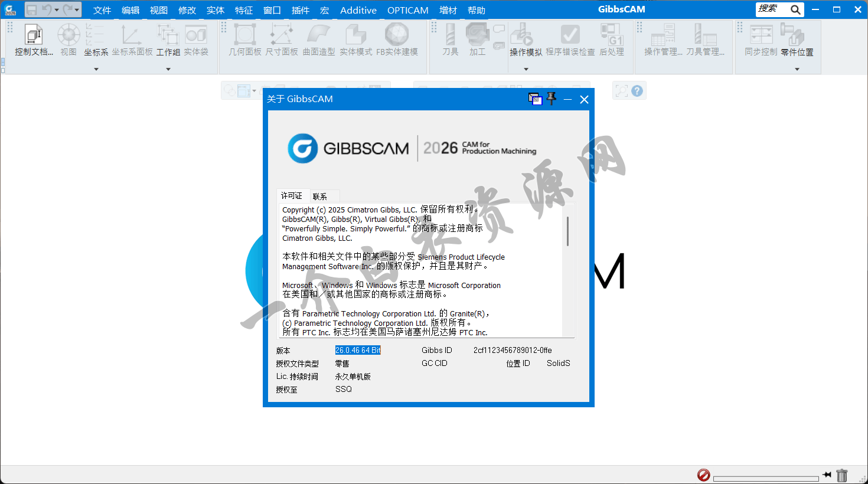Expand the dropdown arrow under 坐标系

[96, 69]
